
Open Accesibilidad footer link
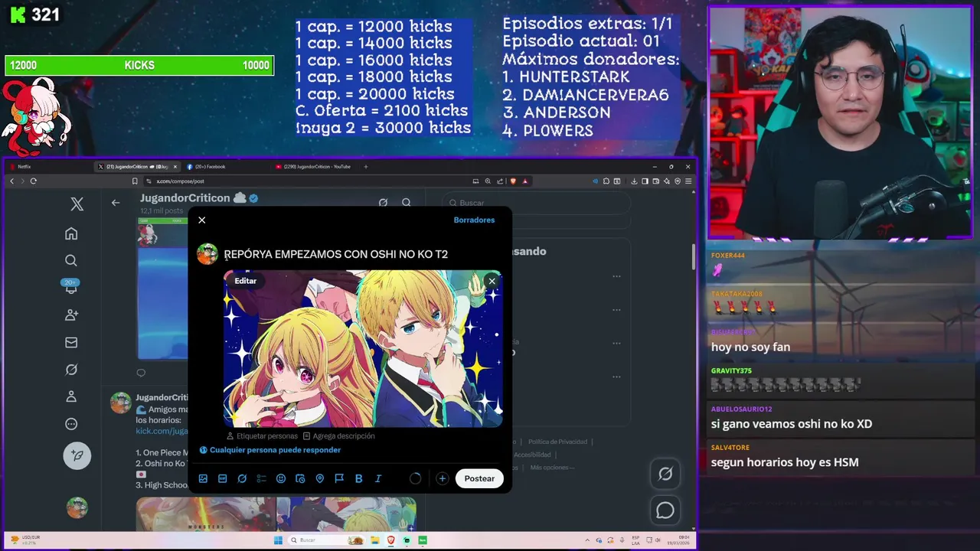click(x=532, y=455)
